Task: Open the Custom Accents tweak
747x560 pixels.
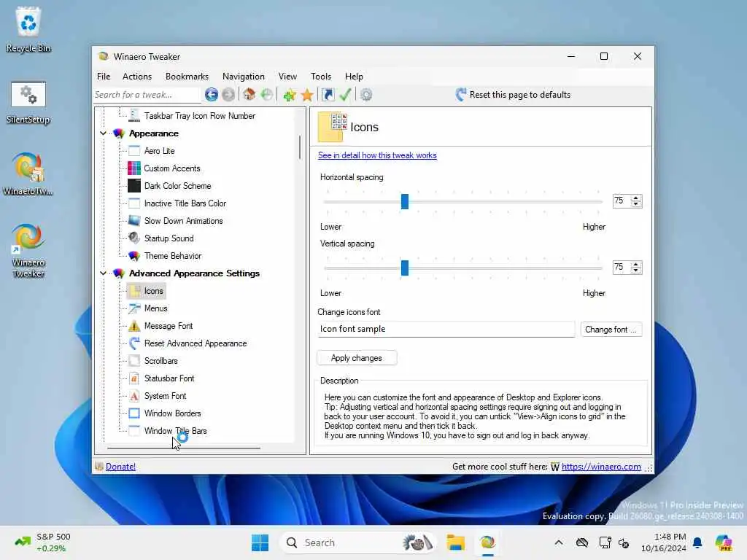Action: click(x=171, y=168)
